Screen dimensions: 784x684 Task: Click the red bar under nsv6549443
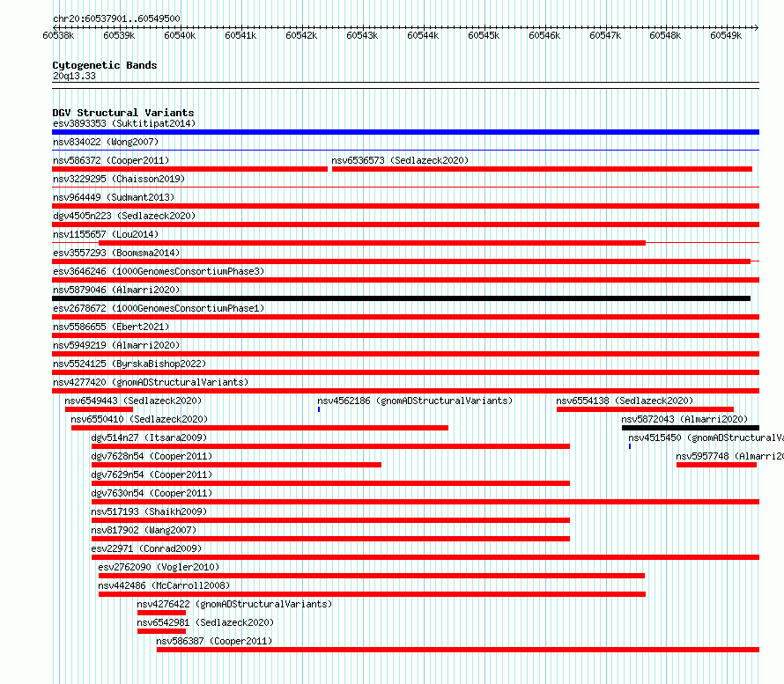pyautogui.click(x=99, y=409)
